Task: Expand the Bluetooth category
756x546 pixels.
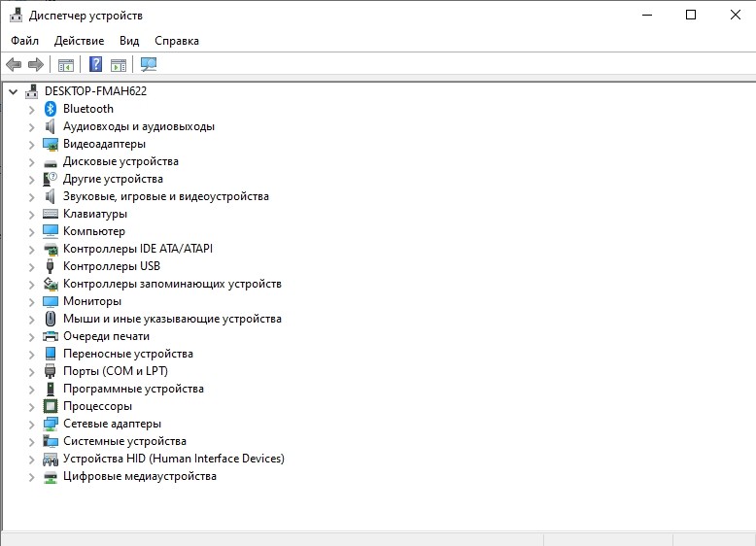Action: coord(31,110)
